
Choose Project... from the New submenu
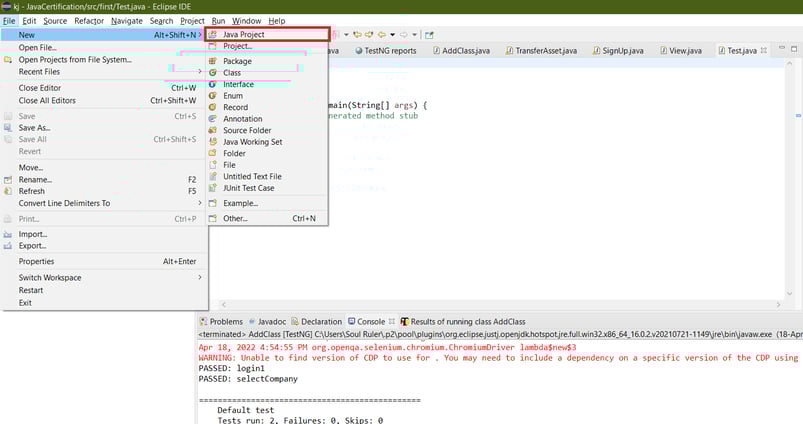pyautogui.click(x=267, y=46)
